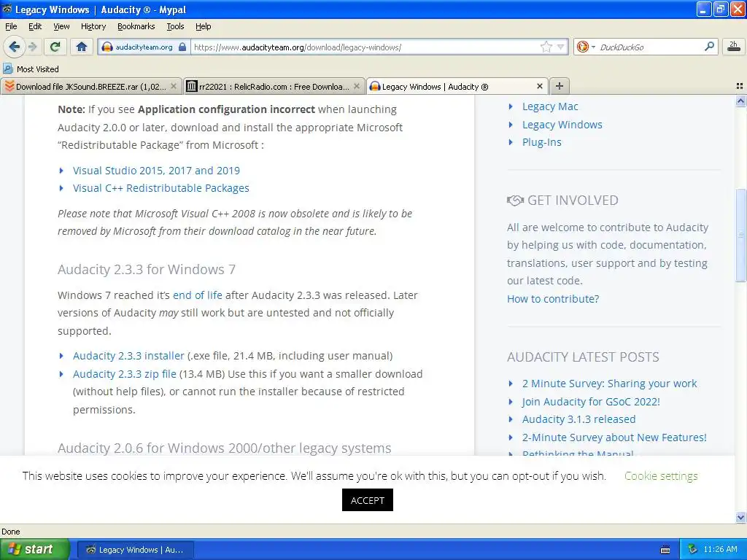This screenshot has width=747, height=560.
Task: Click the 11:26 AM clock
Action: (720, 550)
